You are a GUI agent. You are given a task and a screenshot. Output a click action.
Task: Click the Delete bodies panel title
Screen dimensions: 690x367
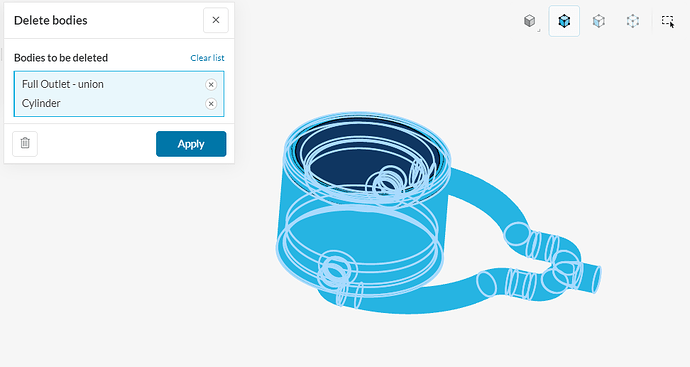click(x=51, y=20)
